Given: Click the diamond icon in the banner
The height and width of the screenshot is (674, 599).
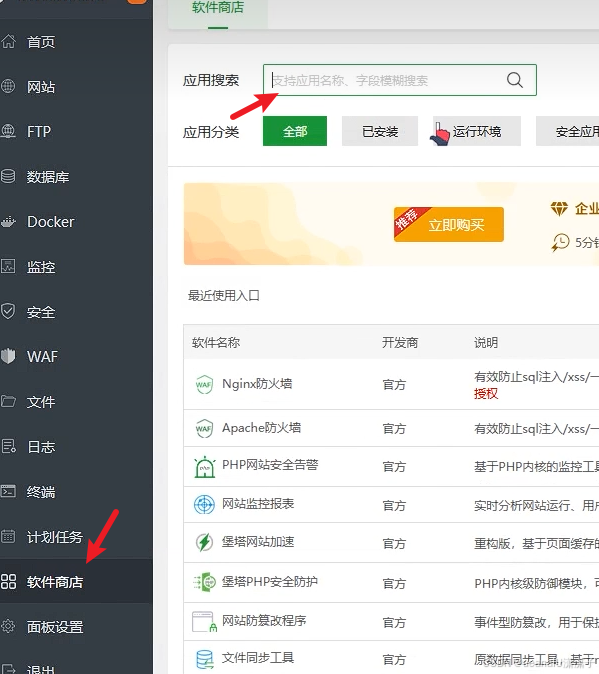Looking at the screenshot, I should tap(559, 209).
